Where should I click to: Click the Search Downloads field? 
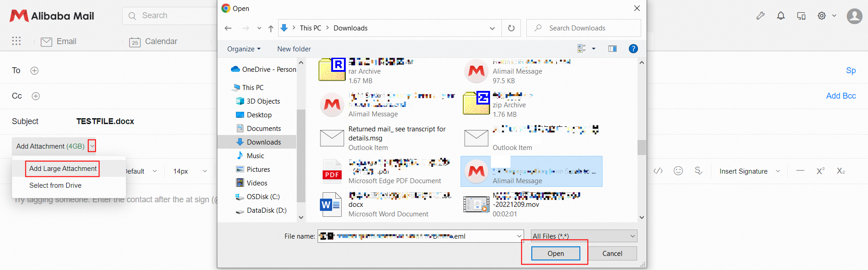pos(584,28)
